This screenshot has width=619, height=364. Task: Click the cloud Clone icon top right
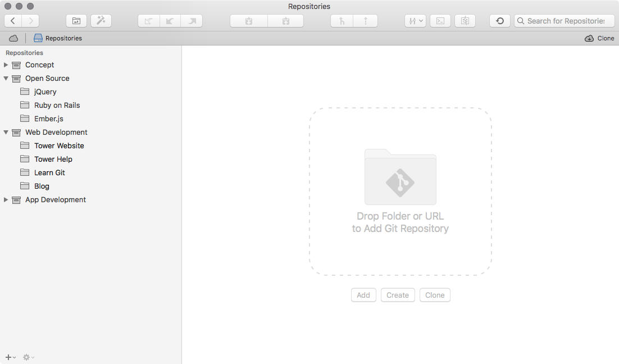pyautogui.click(x=590, y=38)
